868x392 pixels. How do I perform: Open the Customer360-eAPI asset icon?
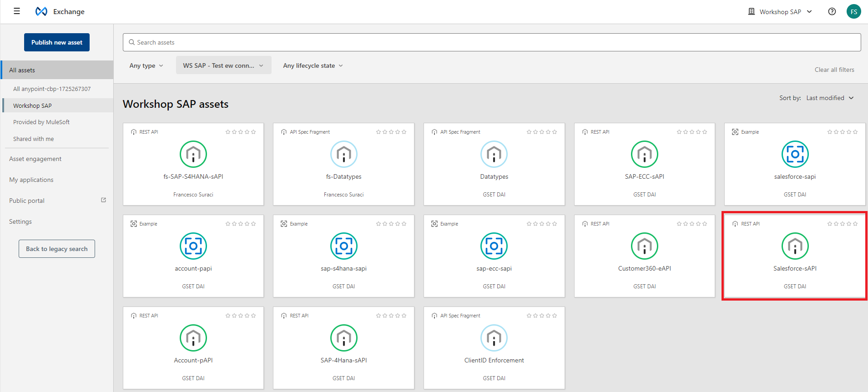[x=645, y=246]
